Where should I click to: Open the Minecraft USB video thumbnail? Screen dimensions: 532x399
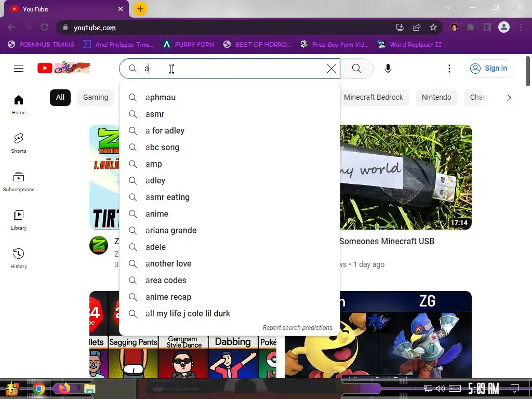(406, 177)
